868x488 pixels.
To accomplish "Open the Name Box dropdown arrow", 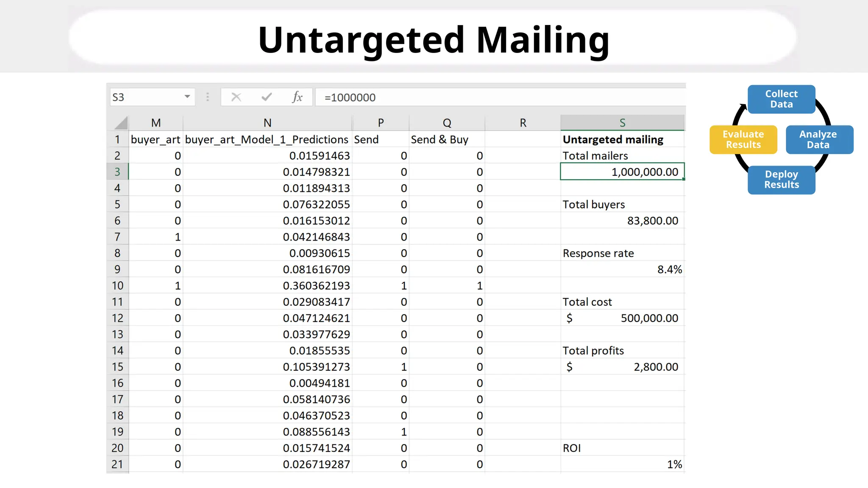I will pyautogui.click(x=187, y=97).
